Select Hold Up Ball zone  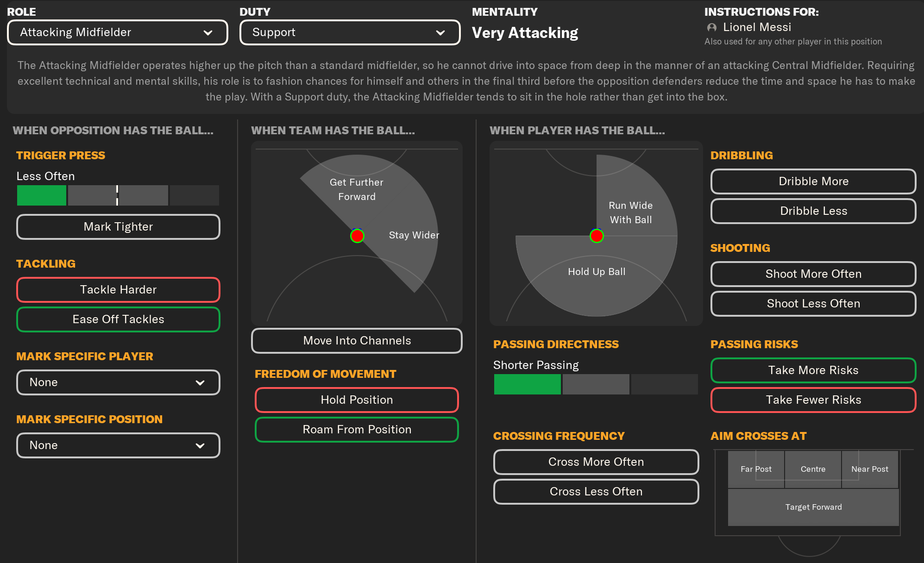(x=597, y=272)
